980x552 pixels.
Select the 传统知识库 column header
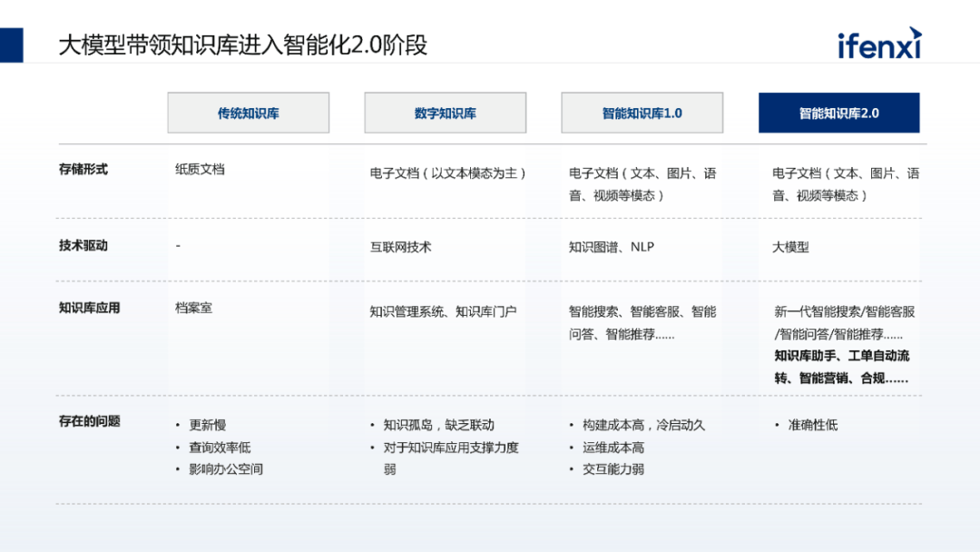248,113
